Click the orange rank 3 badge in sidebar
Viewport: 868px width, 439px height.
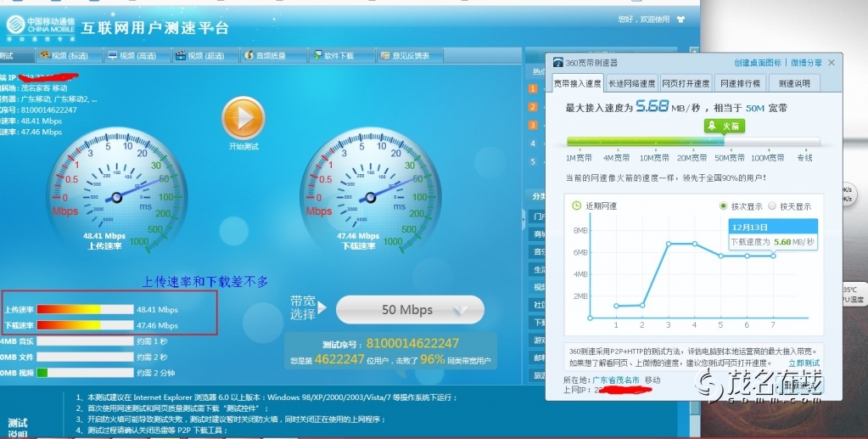click(x=533, y=126)
